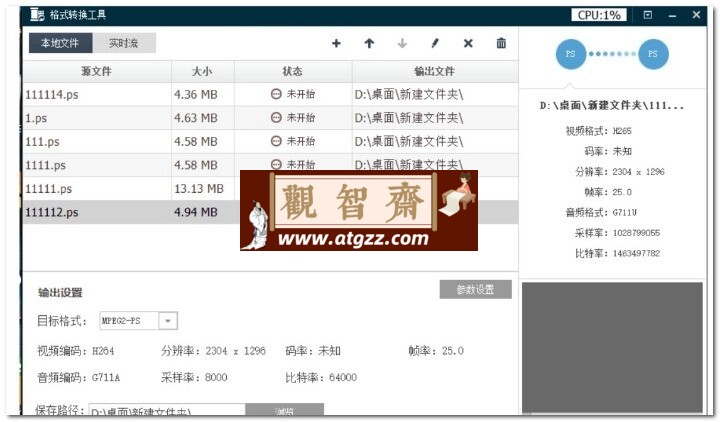
Task: Click the 视频格式: H265 info line
Action: [x=599, y=131]
